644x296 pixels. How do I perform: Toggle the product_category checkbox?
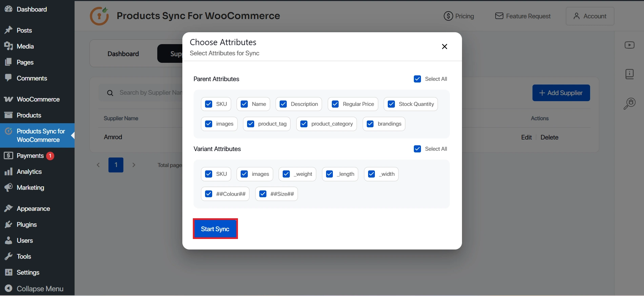click(x=304, y=124)
